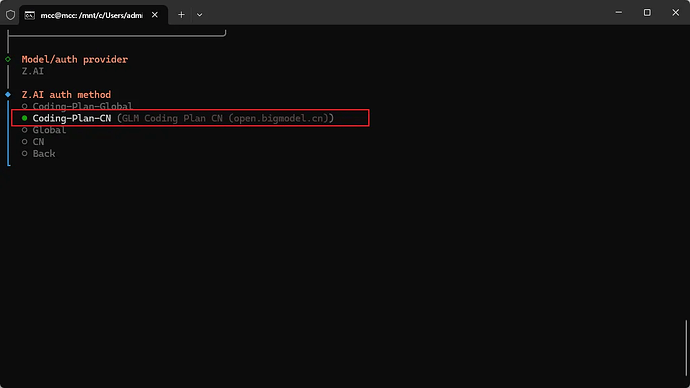690x388 pixels.
Task: Open a new terminal tab with plus
Action: pos(181,15)
